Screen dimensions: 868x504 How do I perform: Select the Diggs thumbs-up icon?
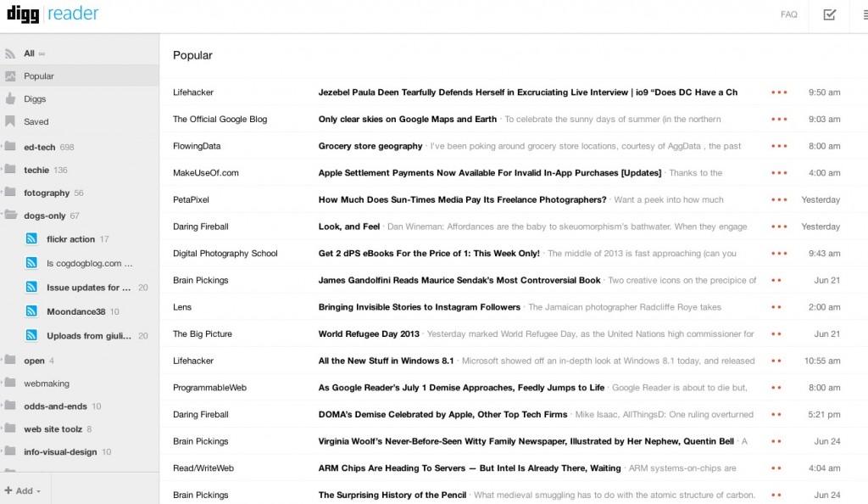click(x=10, y=98)
